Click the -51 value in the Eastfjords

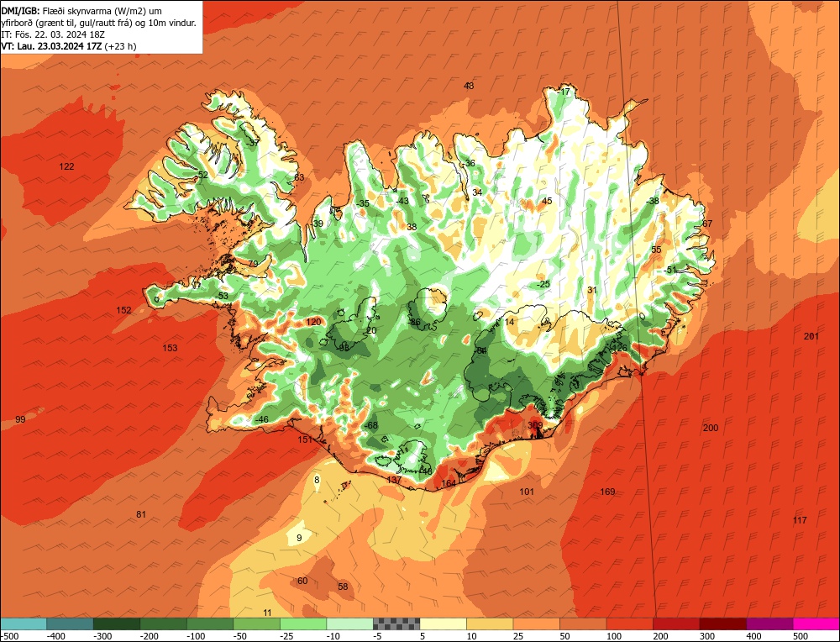pyautogui.click(x=670, y=270)
